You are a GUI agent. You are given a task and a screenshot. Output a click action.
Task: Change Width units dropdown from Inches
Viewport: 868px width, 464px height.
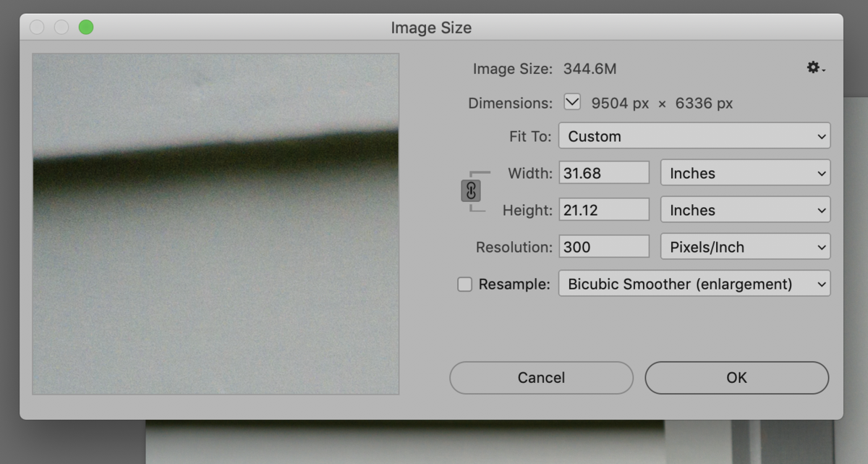(746, 173)
